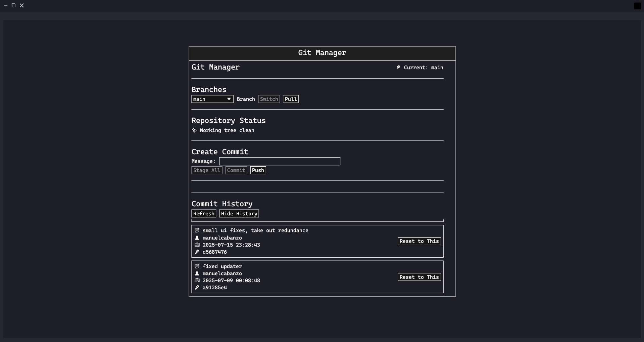Click the note icon beside 'small ui fixes' commit
Image resolution: width=644 pixels, height=342 pixels.
[x=197, y=230]
